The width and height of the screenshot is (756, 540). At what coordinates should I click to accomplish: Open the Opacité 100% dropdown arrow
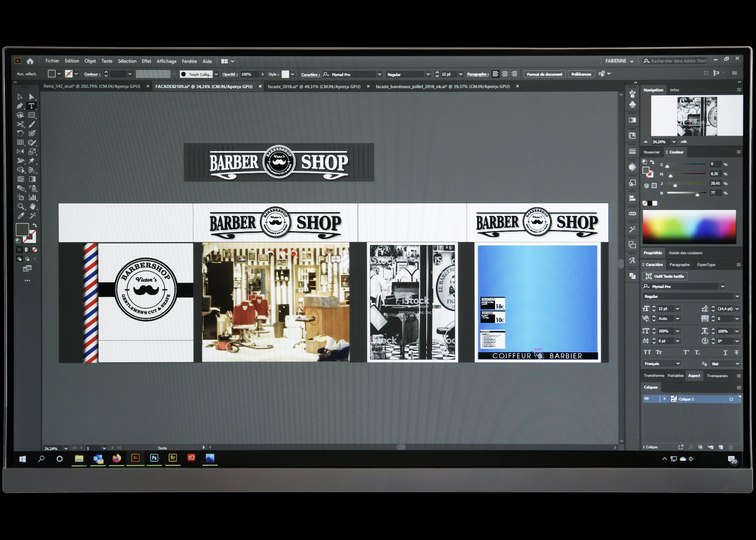263,74
